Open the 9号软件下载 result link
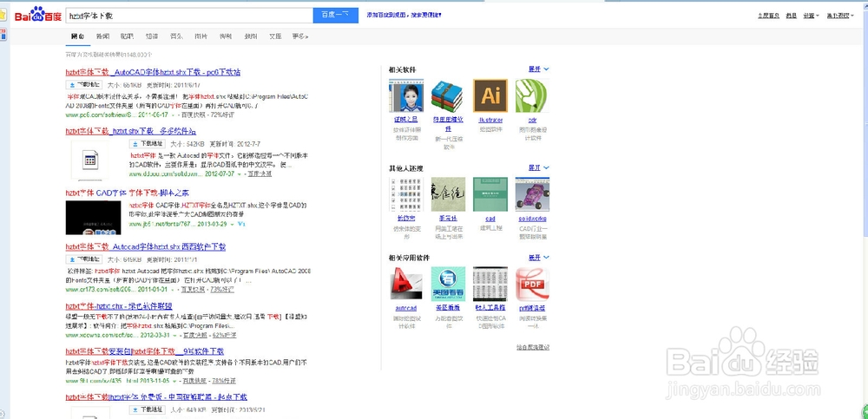The height and width of the screenshot is (419, 868). pyautogui.click(x=144, y=351)
